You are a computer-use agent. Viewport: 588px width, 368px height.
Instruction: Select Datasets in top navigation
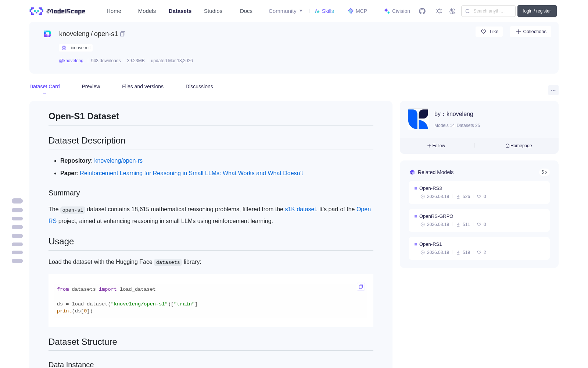pyautogui.click(x=180, y=11)
